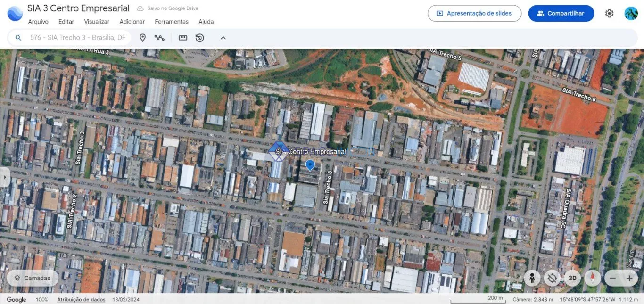Viewport: 644px width, 304px height.
Task: Open the Ferramentas menu
Action: (x=172, y=22)
